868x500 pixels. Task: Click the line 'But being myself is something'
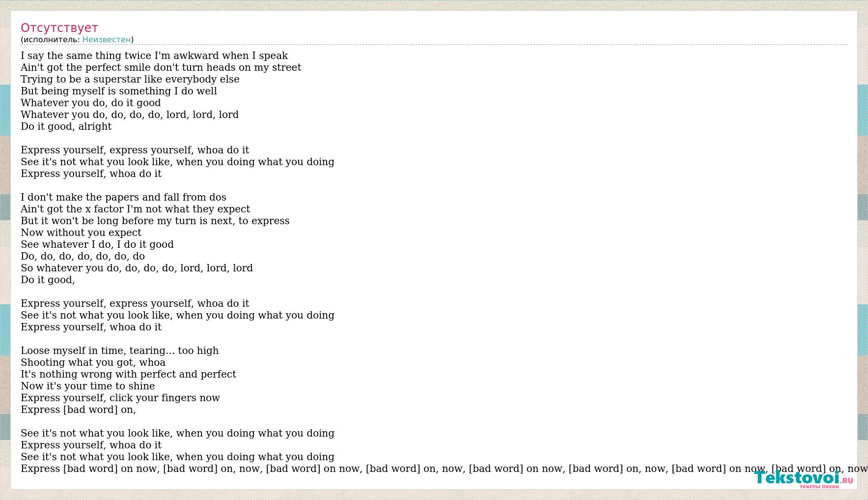[119, 91]
